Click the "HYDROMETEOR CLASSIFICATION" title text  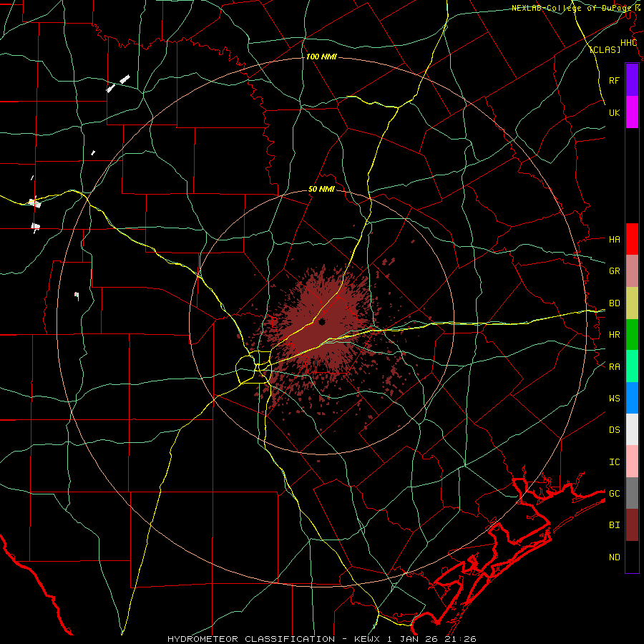251,639
